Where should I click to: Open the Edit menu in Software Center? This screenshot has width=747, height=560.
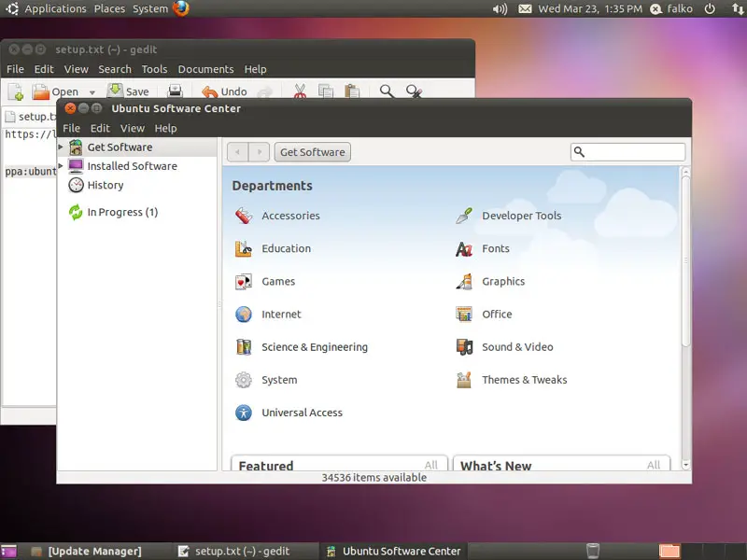click(x=100, y=128)
